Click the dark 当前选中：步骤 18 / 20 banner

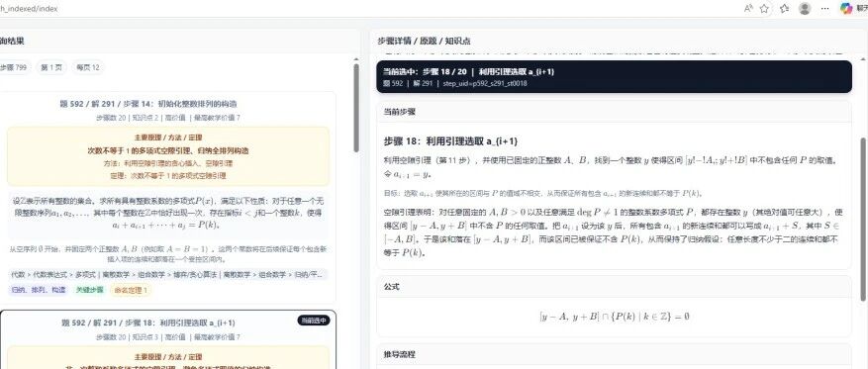(x=614, y=77)
